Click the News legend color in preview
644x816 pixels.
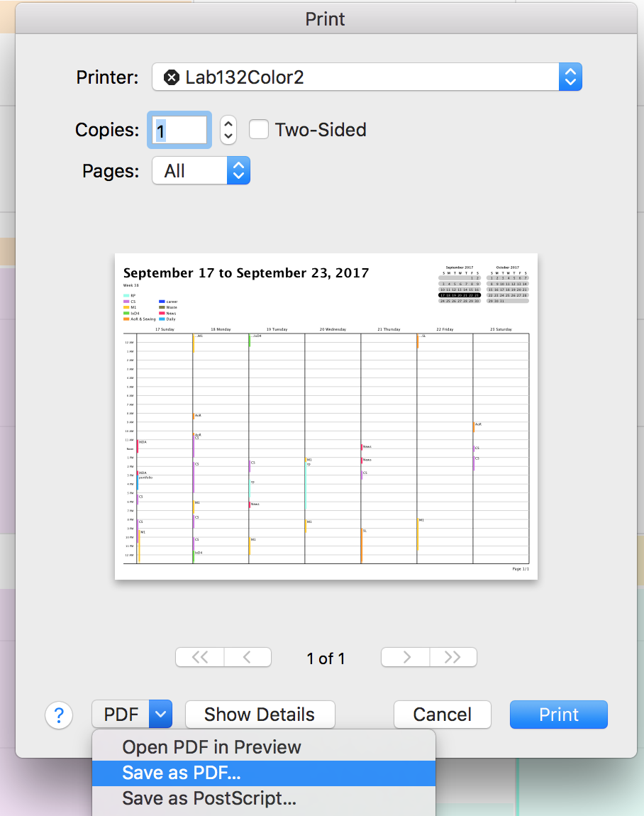click(162, 313)
